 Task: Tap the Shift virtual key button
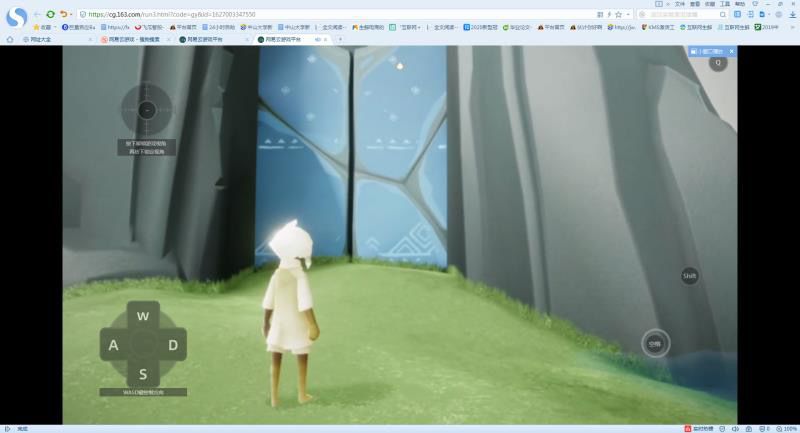[689, 276]
